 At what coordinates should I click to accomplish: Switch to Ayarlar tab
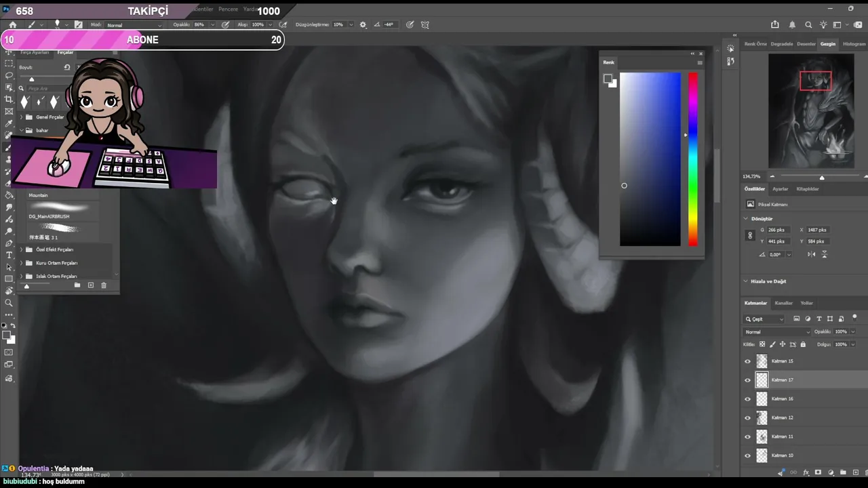coord(781,189)
